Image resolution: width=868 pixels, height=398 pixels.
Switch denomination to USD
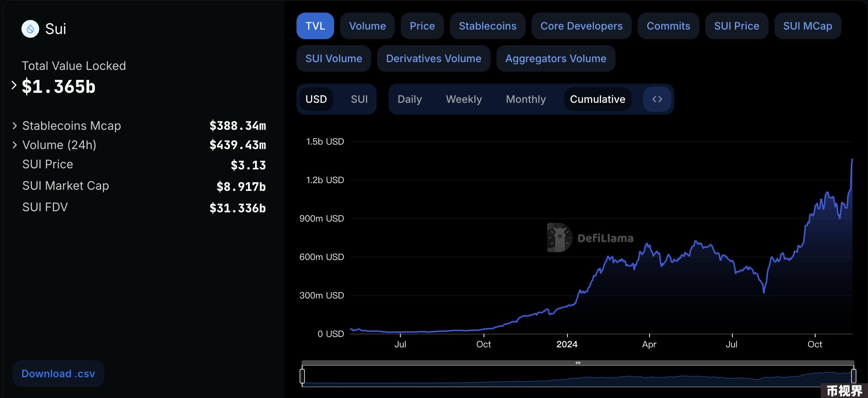tap(316, 99)
